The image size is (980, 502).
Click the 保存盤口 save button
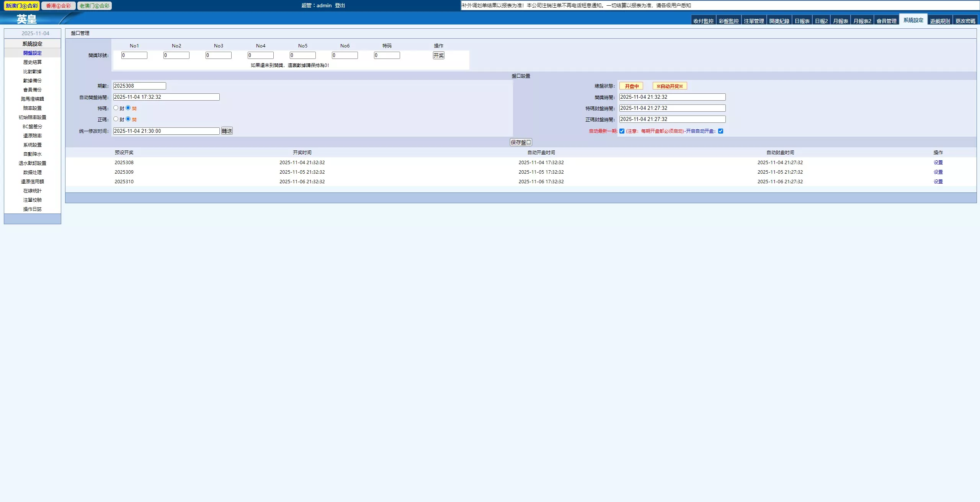click(x=521, y=142)
